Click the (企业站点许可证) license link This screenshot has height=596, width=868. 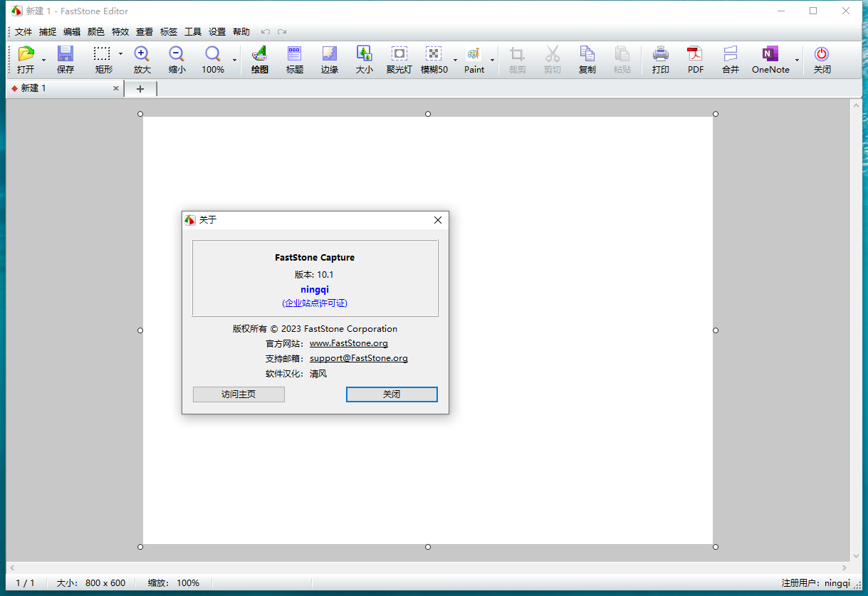pos(315,303)
